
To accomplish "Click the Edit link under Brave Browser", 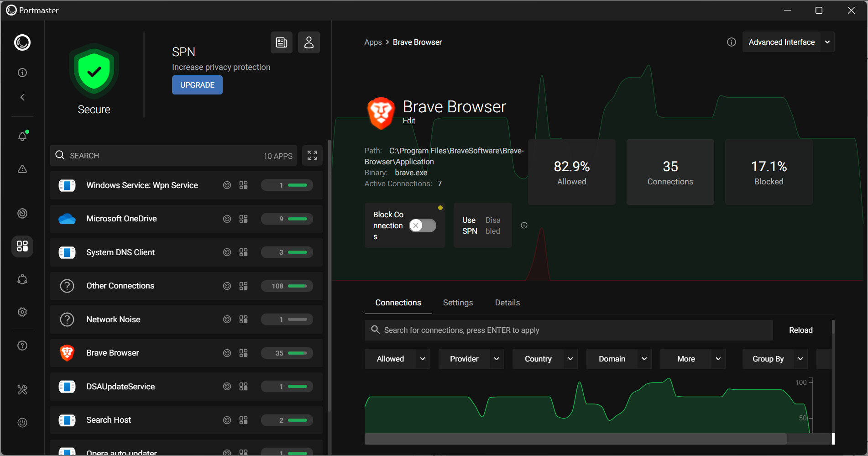I will (409, 121).
